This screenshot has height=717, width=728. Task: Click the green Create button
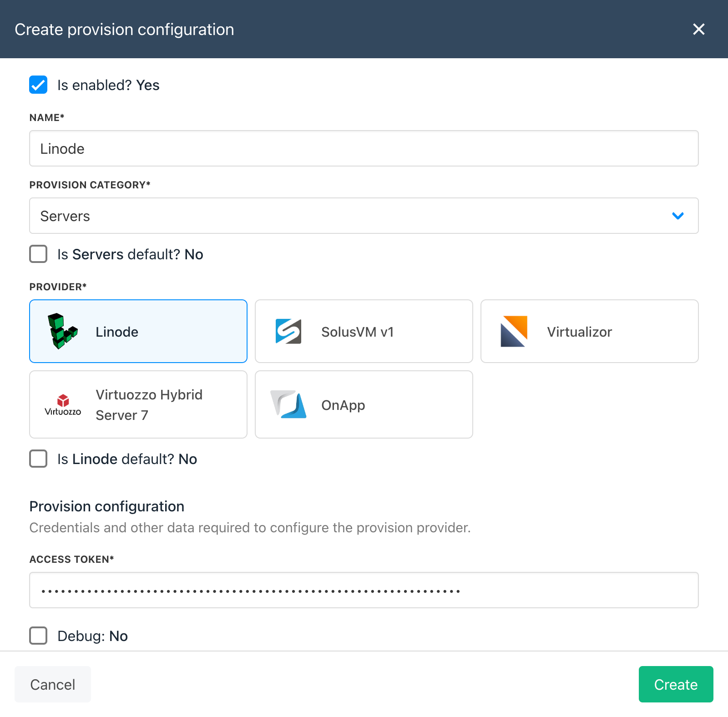[676, 684]
